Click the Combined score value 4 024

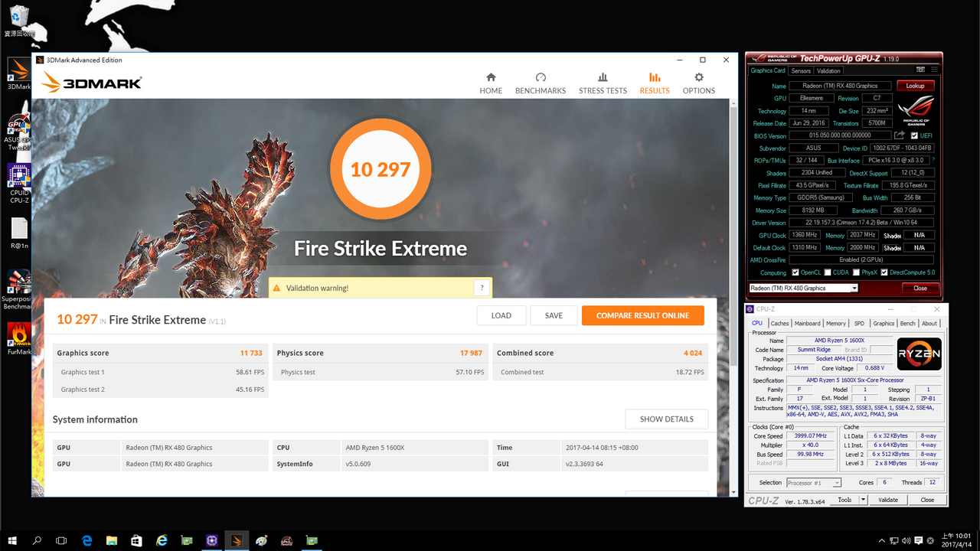pyautogui.click(x=693, y=354)
